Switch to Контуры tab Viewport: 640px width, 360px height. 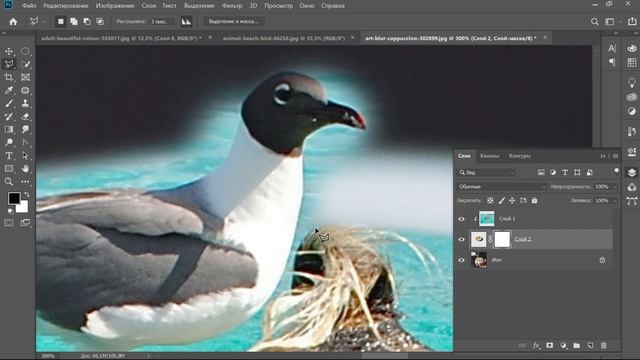click(519, 156)
